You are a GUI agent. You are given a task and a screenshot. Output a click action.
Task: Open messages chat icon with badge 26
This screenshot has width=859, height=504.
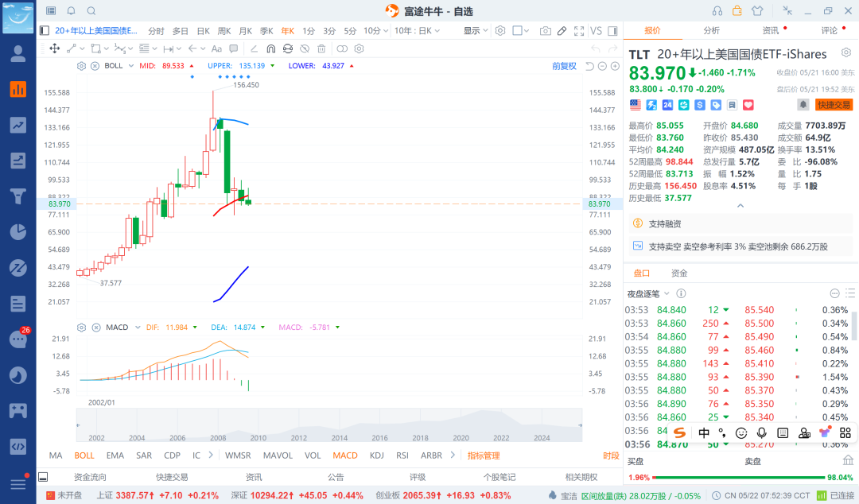click(18, 339)
